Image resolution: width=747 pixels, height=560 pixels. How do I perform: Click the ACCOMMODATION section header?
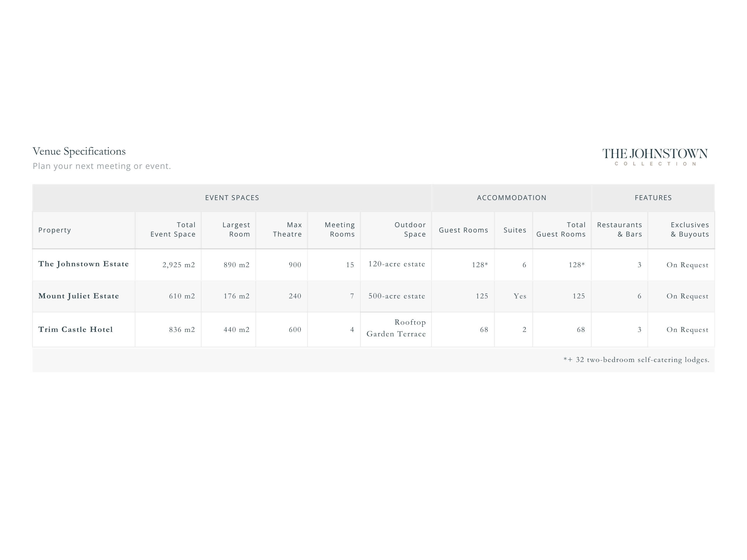(511, 198)
